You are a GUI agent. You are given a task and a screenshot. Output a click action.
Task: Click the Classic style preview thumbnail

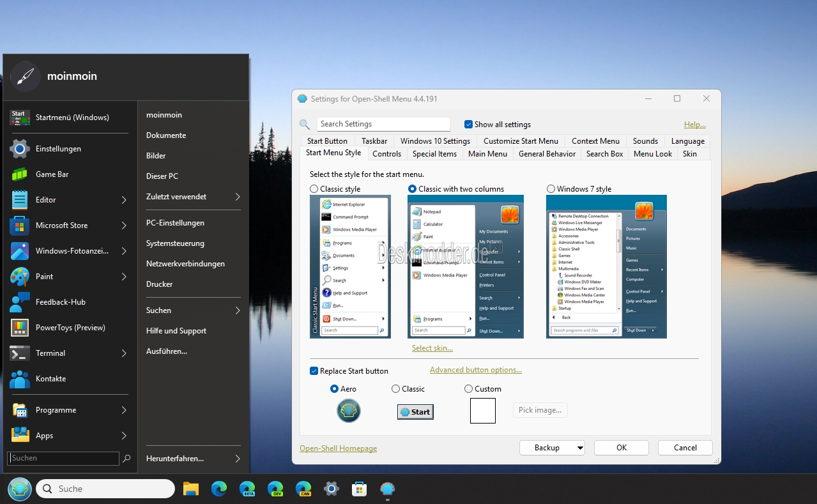(x=350, y=266)
